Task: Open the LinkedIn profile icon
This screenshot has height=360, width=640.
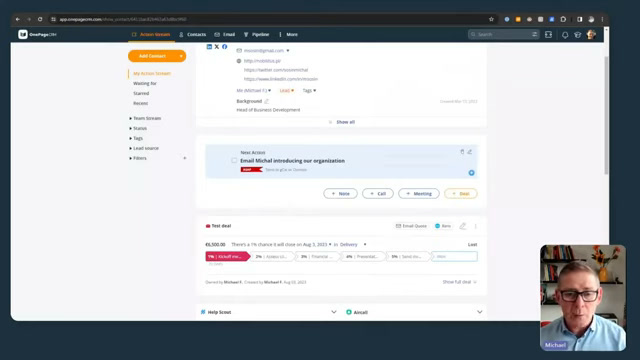Action: pyautogui.click(x=209, y=47)
